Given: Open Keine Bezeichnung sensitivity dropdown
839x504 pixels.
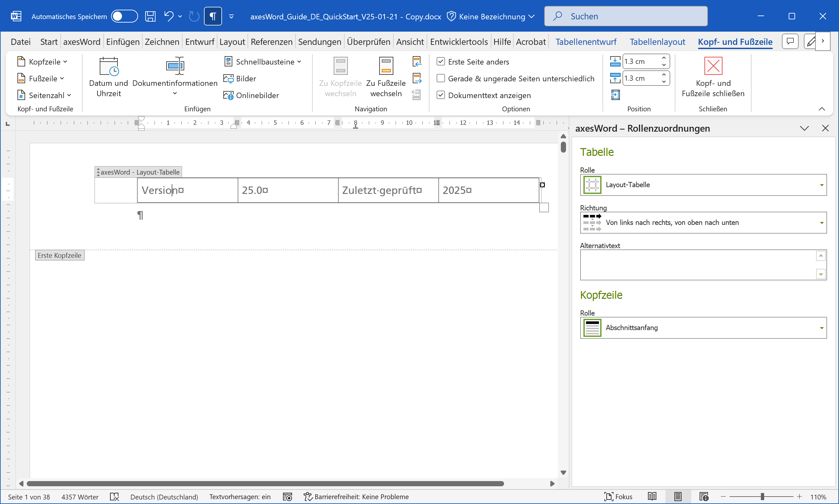Looking at the screenshot, I should pyautogui.click(x=491, y=16).
